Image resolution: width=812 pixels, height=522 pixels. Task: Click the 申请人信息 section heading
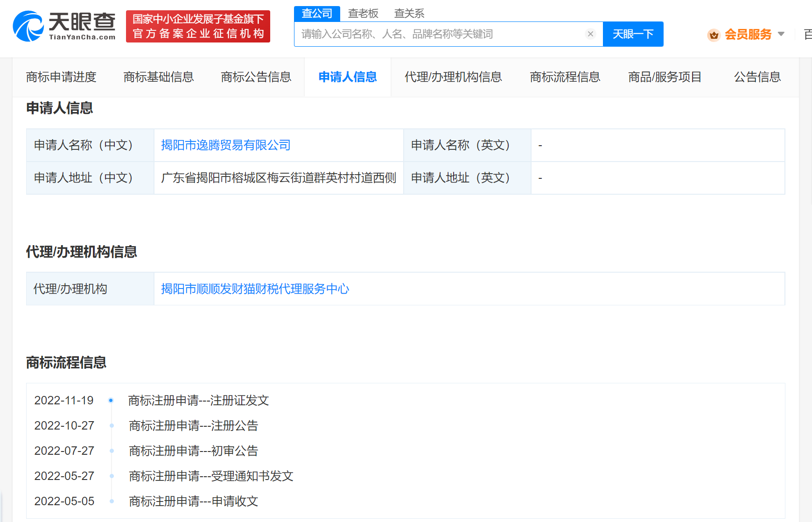60,108
